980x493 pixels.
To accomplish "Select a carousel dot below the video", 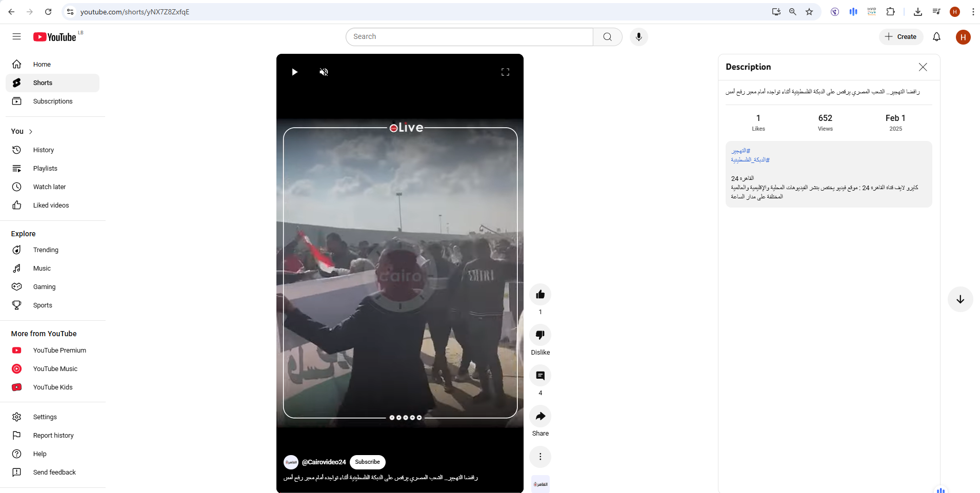I will click(405, 417).
